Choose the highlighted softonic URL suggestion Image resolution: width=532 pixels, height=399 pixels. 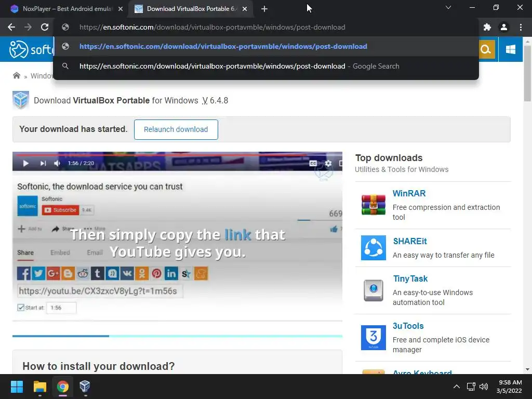(x=266, y=46)
